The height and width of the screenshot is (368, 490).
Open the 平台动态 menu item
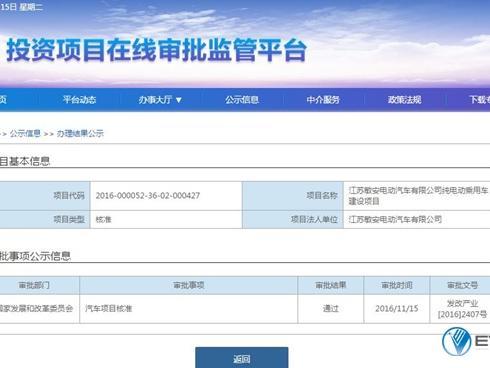79,100
